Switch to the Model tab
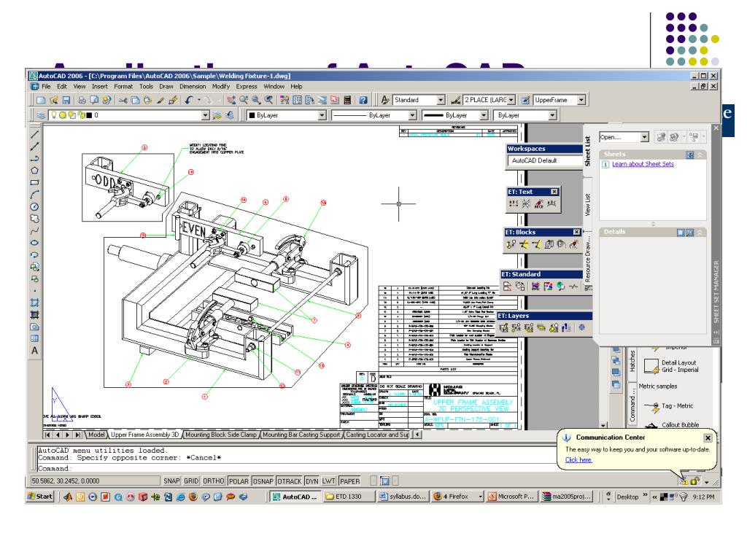Viewport: 747px width, 560px height. [96, 435]
